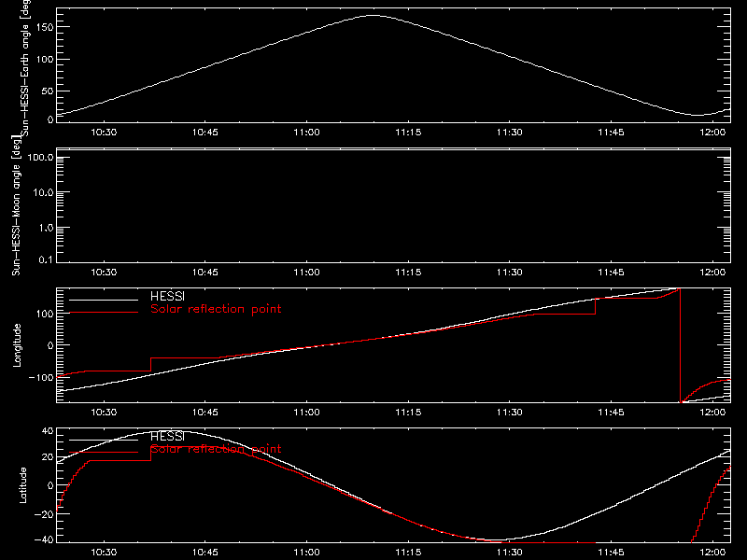Image resolution: width=747 pixels, height=560 pixels.
Task: Click the Sun-HESSI-Earth angle axis title
Action: click(x=25, y=67)
